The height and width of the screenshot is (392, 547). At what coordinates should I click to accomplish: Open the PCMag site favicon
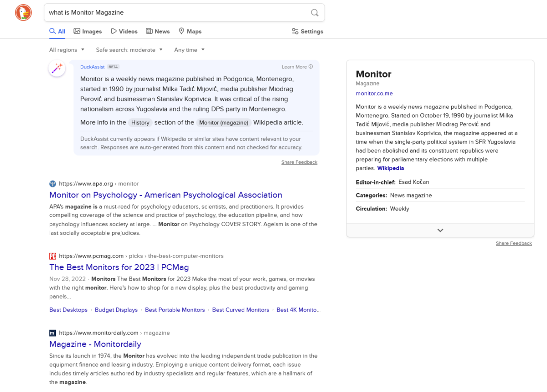click(x=53, y=256)
